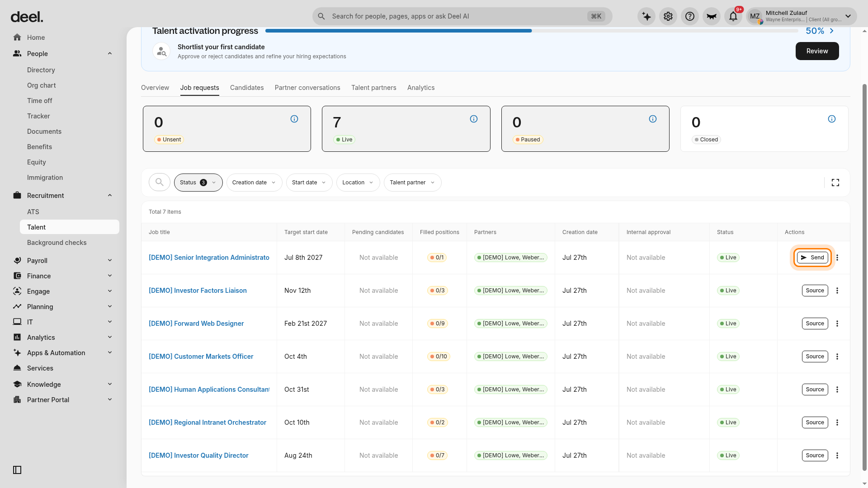This screenshot has height=488, width=868.
Task: Open Status filter dropdown
Action: 198,183
